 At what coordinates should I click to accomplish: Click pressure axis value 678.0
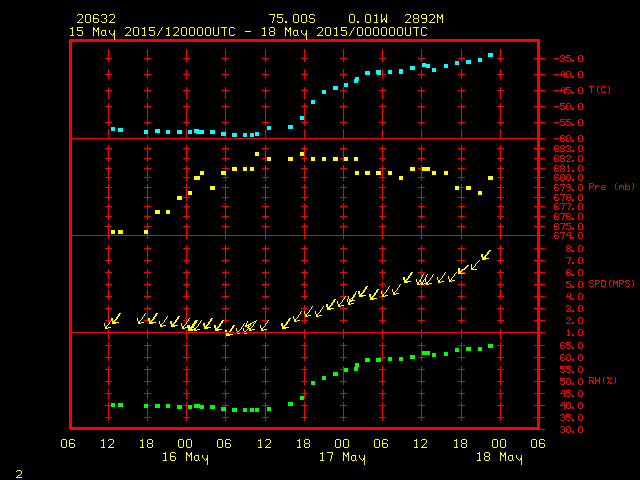click(569, 198)
